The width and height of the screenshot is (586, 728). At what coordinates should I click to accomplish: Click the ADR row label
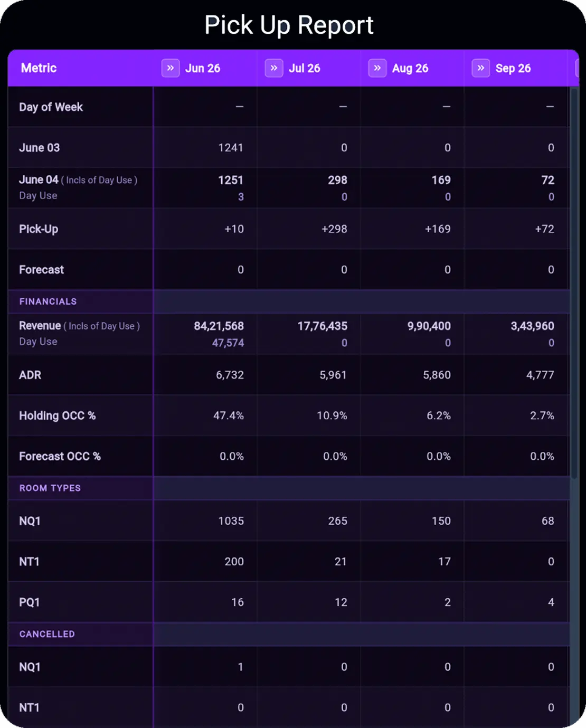click(30, 375)
